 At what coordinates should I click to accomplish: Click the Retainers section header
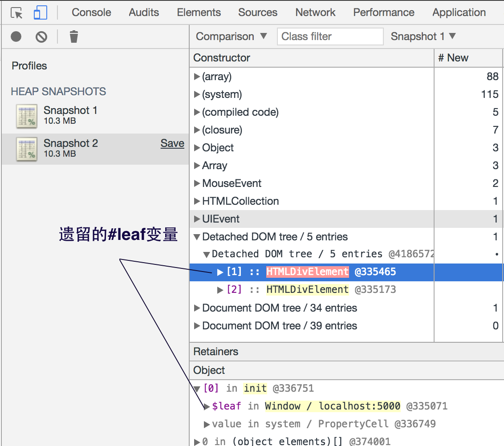pyautogui.click(x=347, y=352)
